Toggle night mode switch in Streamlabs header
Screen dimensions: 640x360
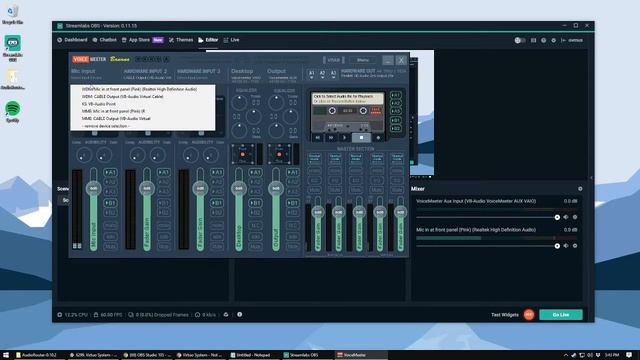[x=520, y=40]
